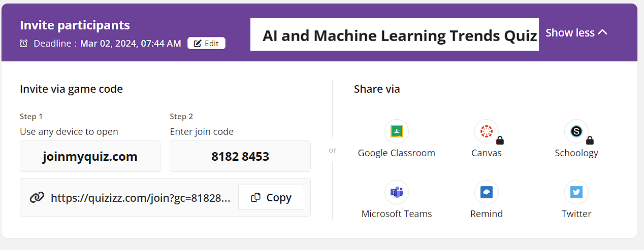Click the Google Classroom label
The height and width of the screenshot is (250, 644).
point(396,153)
